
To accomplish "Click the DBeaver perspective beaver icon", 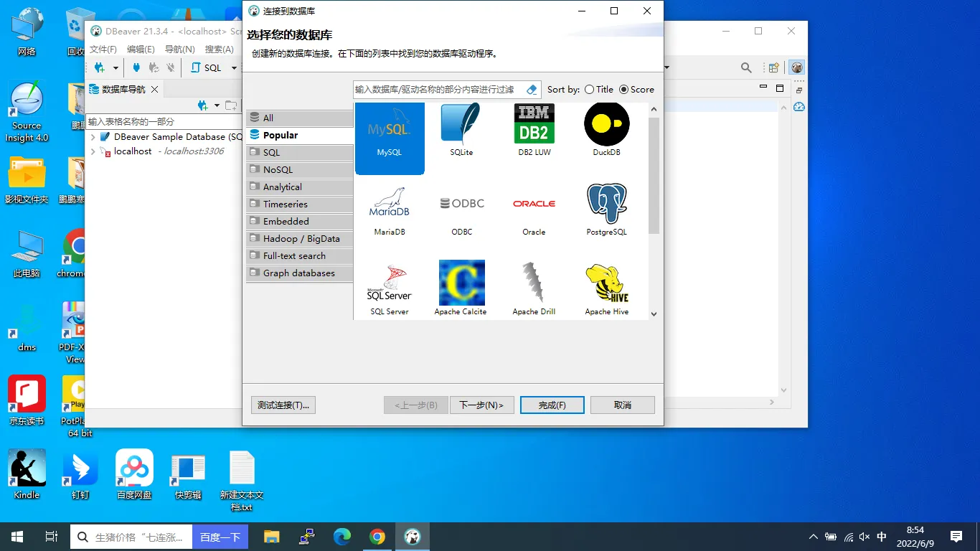I will pos(796,67).
